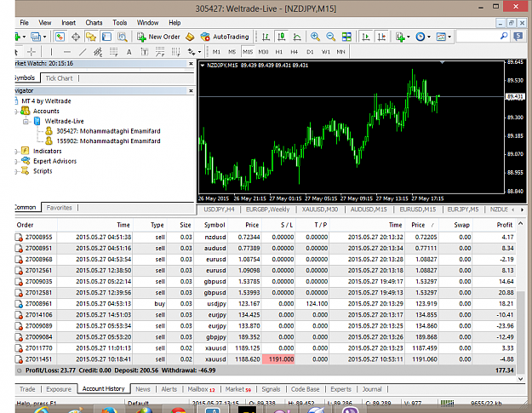Tile chart windows icon

(346, 37)
